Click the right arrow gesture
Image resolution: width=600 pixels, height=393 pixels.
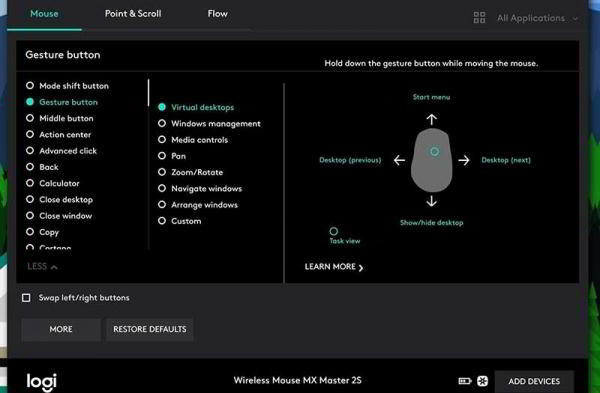pyautogui.click(x=464, y=160)
